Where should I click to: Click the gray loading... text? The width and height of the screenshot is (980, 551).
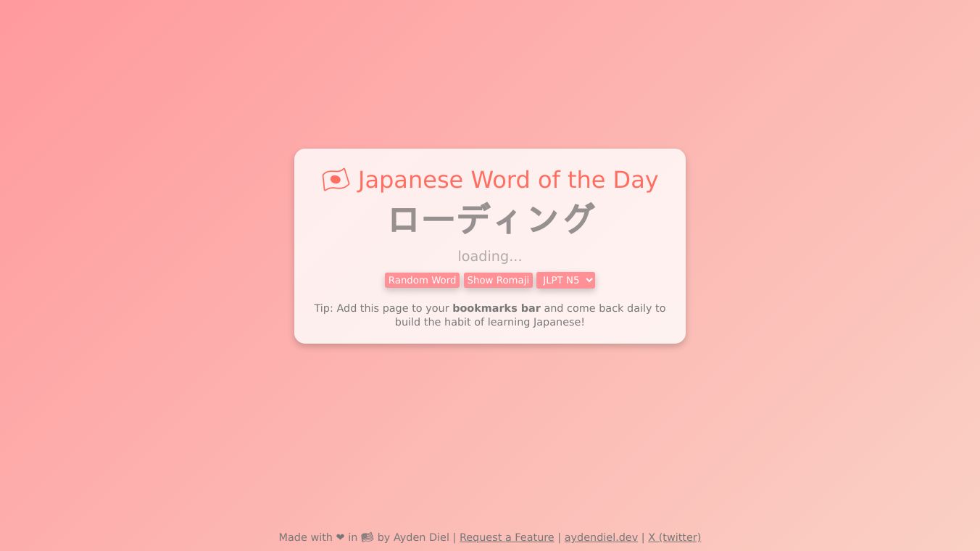pyautogui.click(x=490, y=257)
